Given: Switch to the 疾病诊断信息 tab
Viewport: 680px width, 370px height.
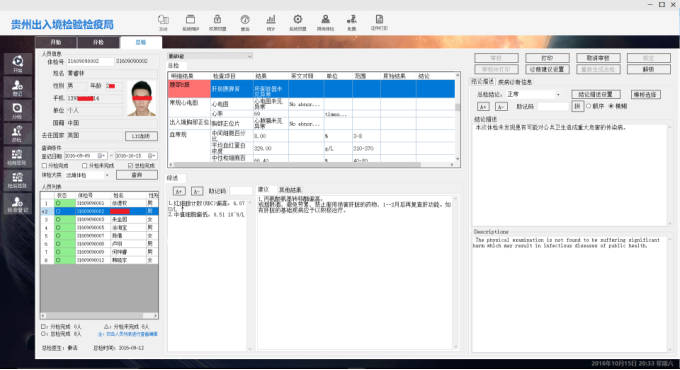Looking at the screenshot, I should (x=515, y=82).
